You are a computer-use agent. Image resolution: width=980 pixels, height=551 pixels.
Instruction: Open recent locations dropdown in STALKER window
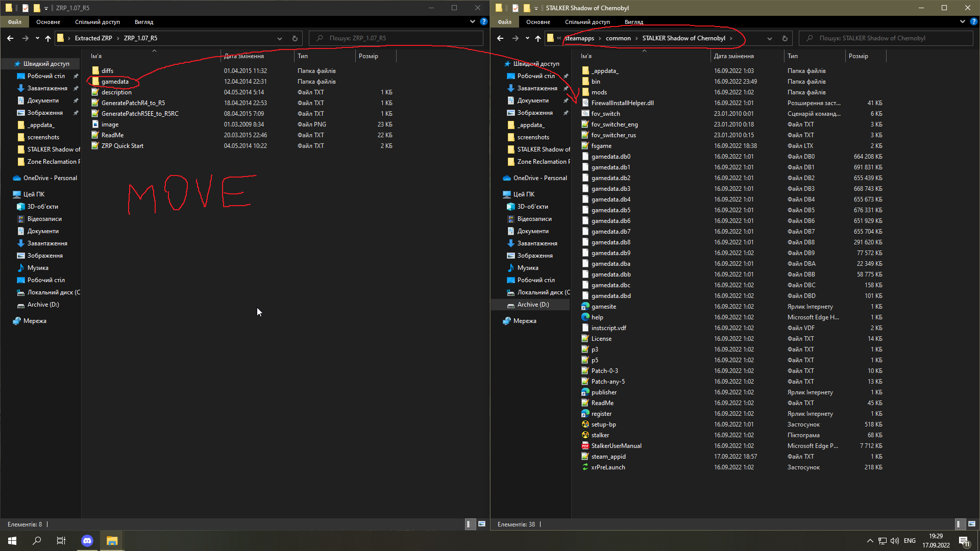click(x=527, y=38)
